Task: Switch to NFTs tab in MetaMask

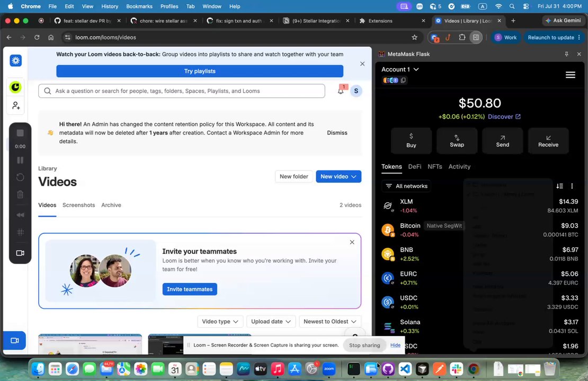Action: coord(434,167)
